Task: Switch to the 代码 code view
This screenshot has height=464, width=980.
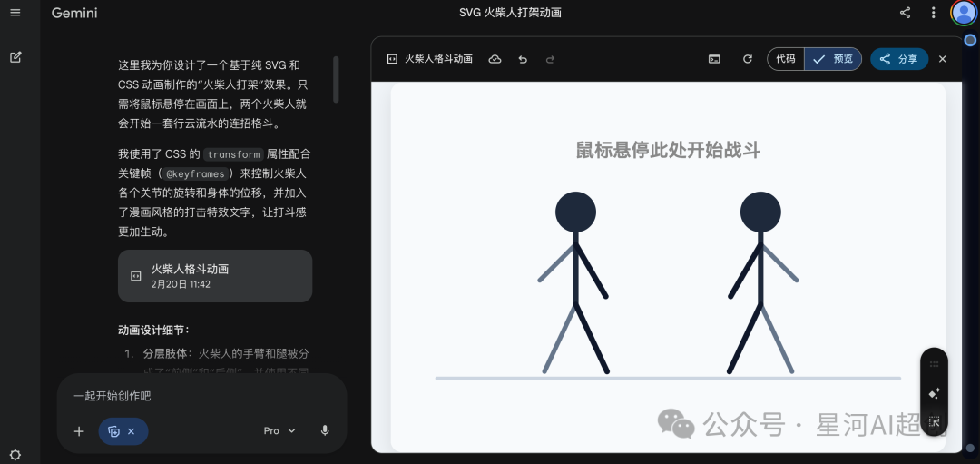Action: pos(786,59)
